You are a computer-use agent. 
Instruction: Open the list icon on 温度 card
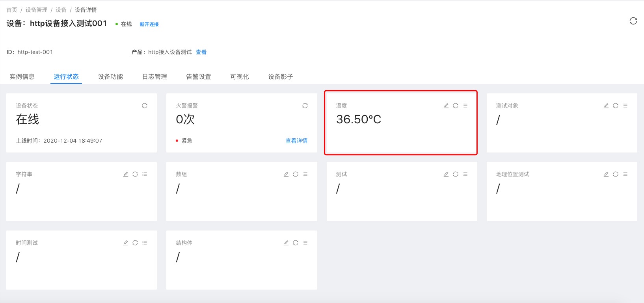pyautogui.click(x=465, y=106)
